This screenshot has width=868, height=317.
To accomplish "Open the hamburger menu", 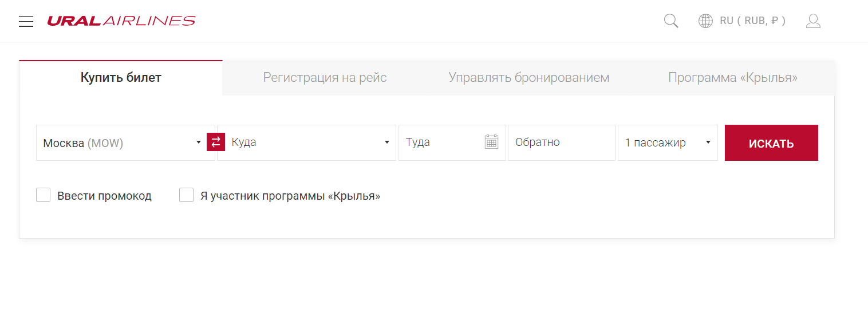I will click(x=26, y=21).
